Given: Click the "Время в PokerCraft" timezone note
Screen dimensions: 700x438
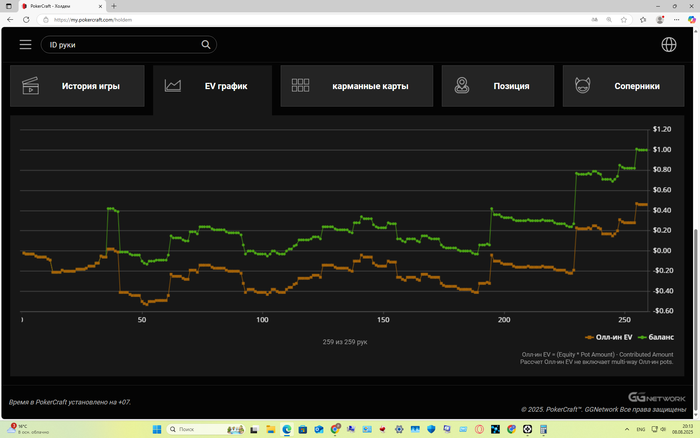Looking at the screenshot, I should (70, 402).
